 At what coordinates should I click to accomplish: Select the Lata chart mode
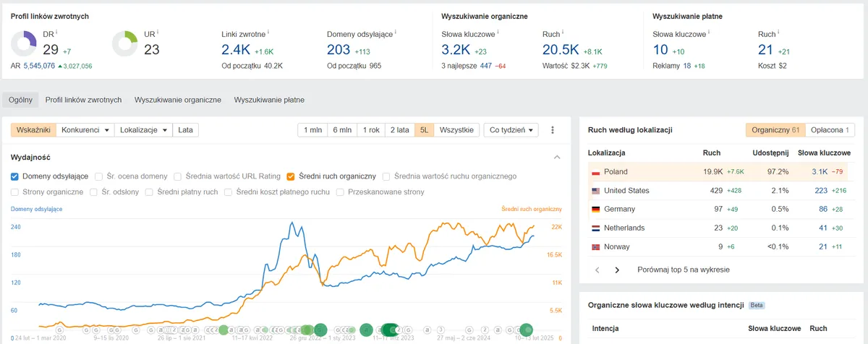click(x=186, y=130)
